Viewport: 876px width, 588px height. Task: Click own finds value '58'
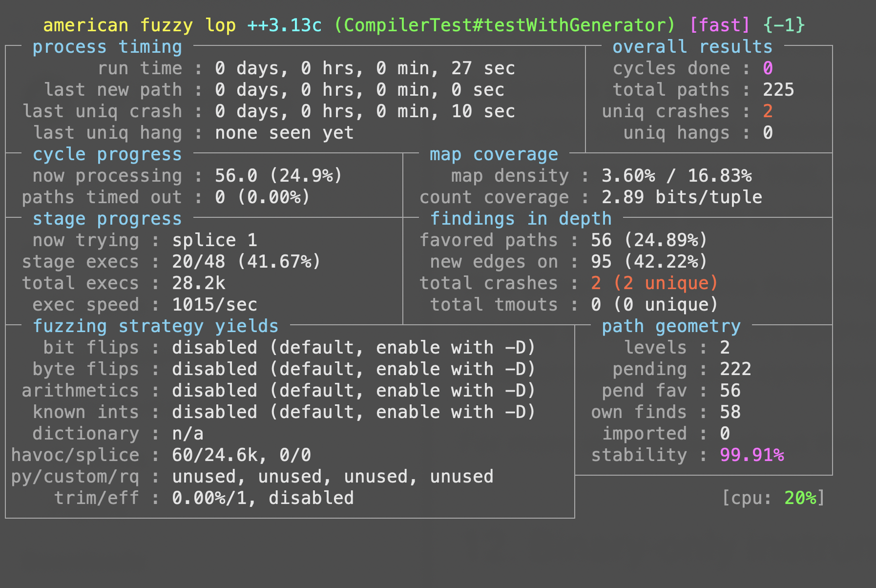[730, 412]
